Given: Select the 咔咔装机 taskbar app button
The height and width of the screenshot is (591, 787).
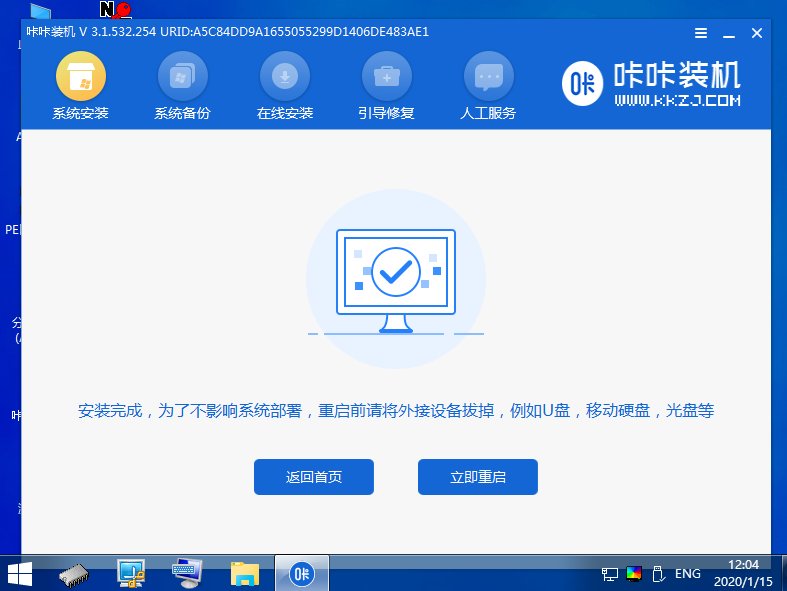Looking at the screenshot, I should coord(301,573).
